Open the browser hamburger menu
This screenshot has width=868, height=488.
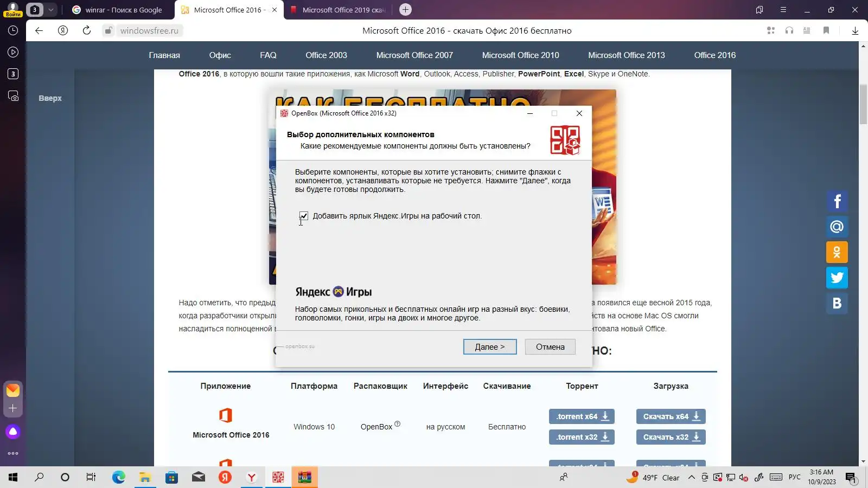click(x=783, y=10)
